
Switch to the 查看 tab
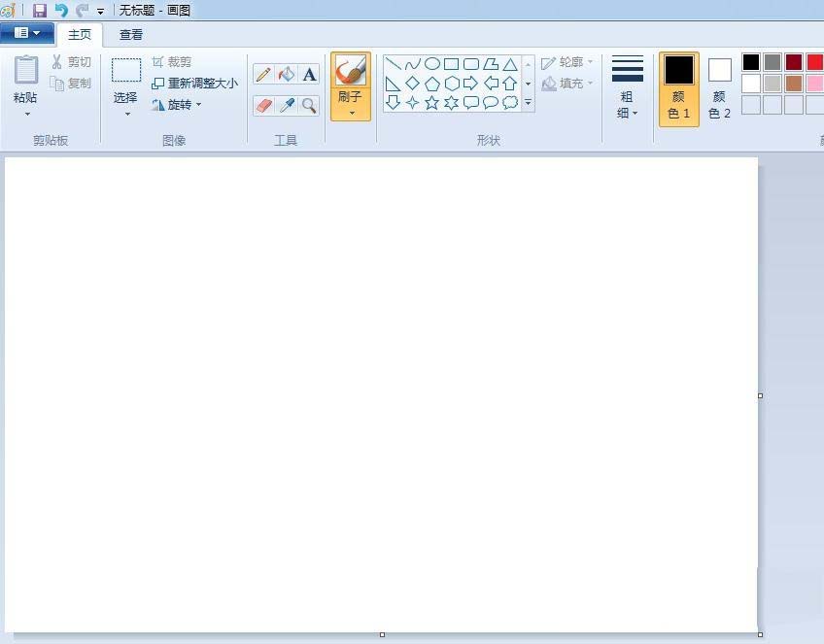[131, 35]
